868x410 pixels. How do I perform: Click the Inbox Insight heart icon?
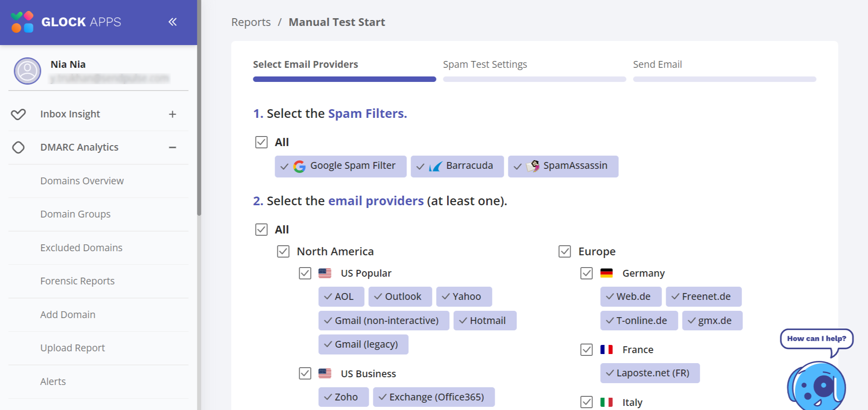coord(18,114)
